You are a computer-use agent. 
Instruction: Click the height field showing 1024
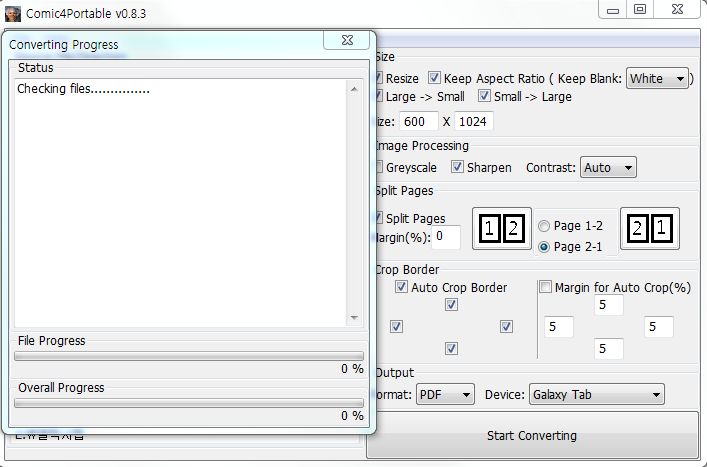pyautogui.click(x=473, y=121)
